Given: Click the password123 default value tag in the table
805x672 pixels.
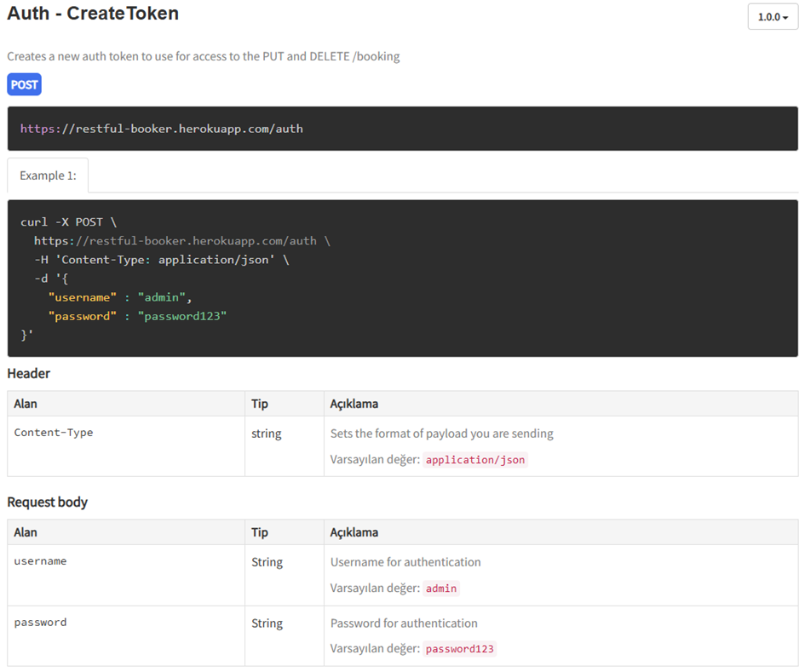Looking at the screenshot, I should [x=460, y=649].
